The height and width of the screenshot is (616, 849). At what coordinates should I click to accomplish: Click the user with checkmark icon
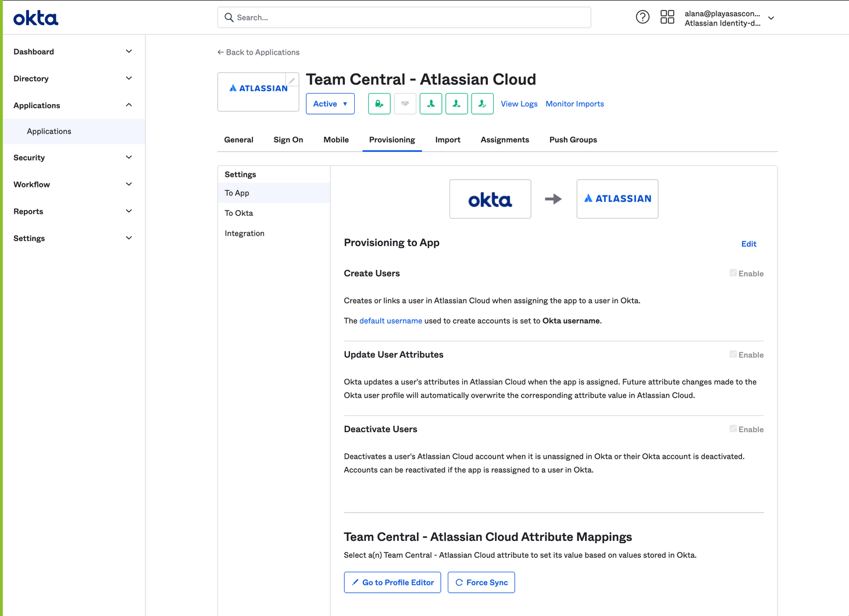[x=482, y=104]
